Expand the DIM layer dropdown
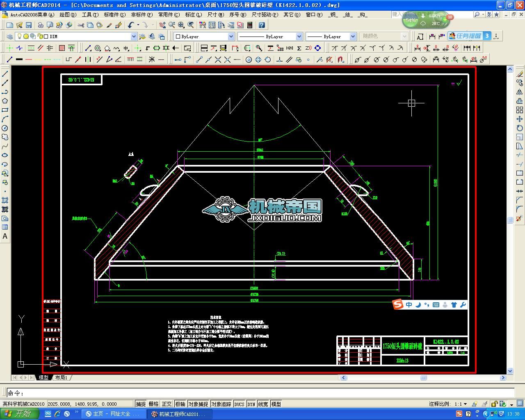525x420 pixels. tap(134, 37)
